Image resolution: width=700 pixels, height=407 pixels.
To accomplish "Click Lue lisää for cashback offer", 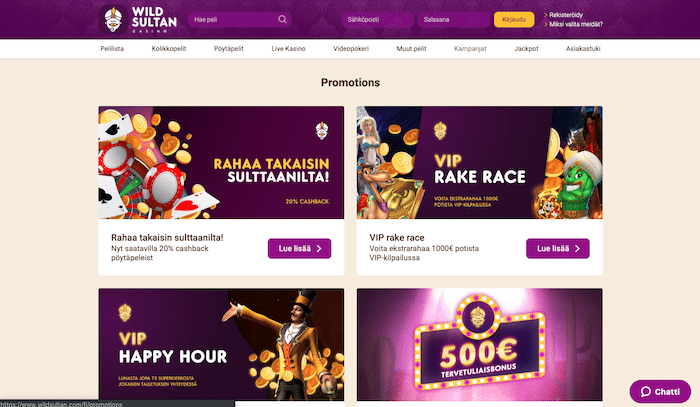I will [300, 249].
